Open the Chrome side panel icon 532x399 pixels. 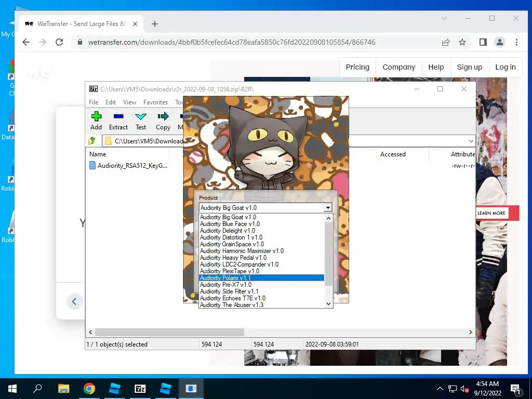[x=483, y=42]
